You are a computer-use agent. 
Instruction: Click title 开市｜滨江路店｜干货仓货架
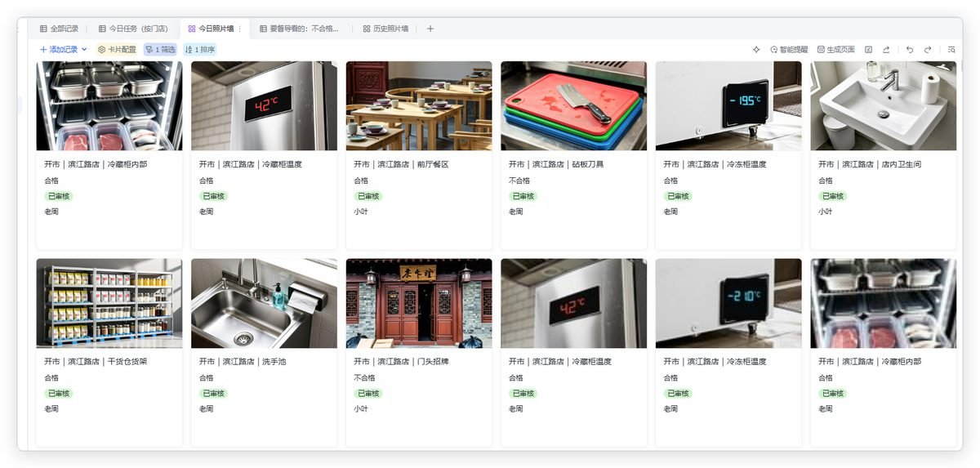point(96,361)
